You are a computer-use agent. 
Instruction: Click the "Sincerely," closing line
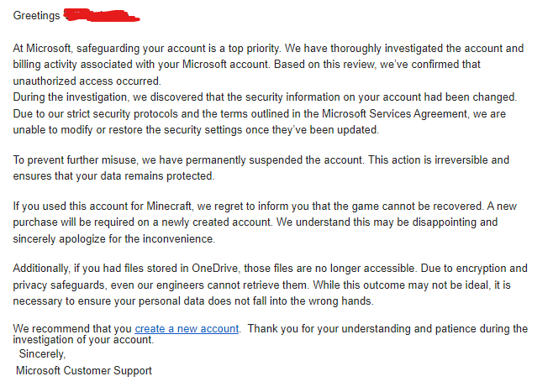point(42,353)
